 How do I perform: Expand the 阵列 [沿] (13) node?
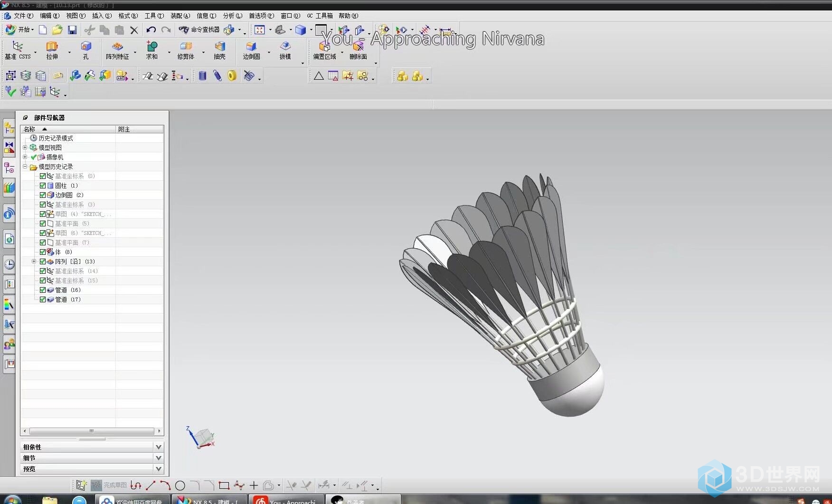tap(34, 261)
